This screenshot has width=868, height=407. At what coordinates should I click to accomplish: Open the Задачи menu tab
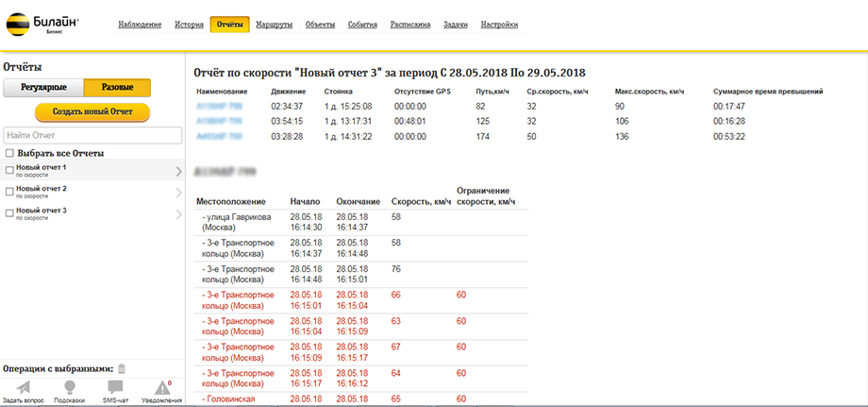tap(456, 25)
